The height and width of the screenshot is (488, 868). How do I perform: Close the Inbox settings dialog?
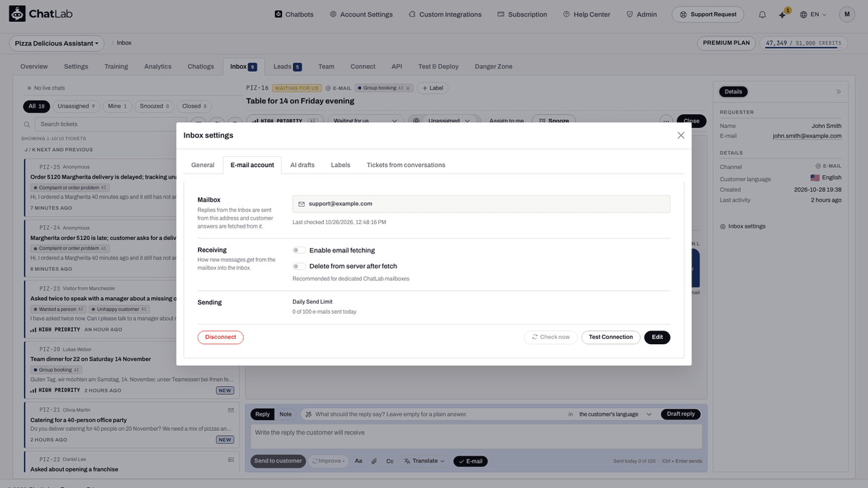681,135
